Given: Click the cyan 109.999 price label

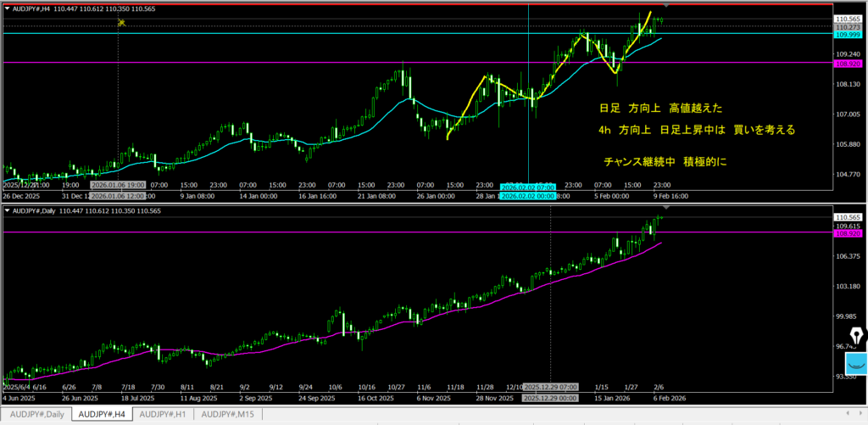Looking at the screenshot, I should (x=848, y=35).
